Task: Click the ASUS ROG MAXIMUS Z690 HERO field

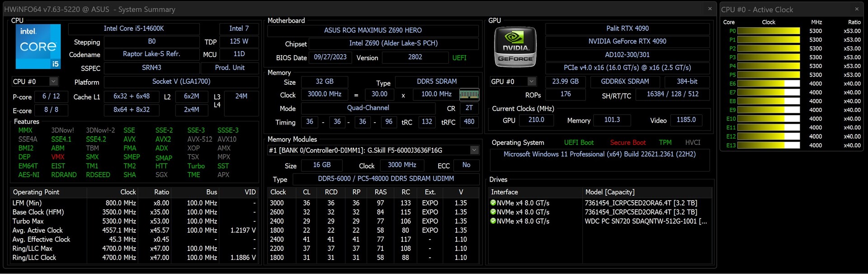Action: click(x=373, y=30)
